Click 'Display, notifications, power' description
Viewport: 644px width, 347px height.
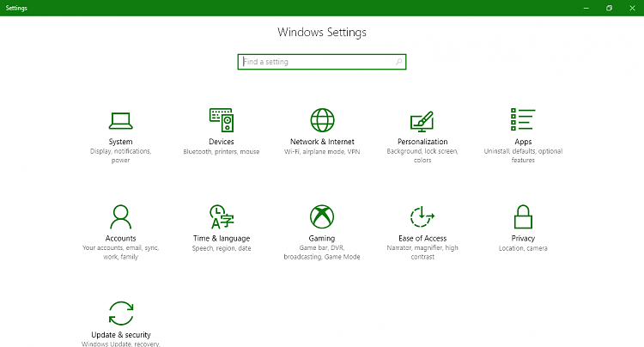[x=121, y=155]
